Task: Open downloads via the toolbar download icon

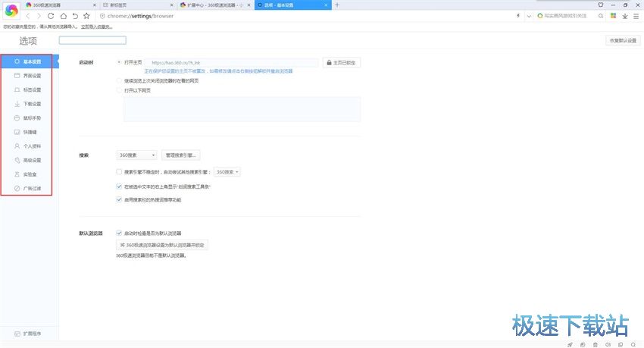Action: point(625,16)
